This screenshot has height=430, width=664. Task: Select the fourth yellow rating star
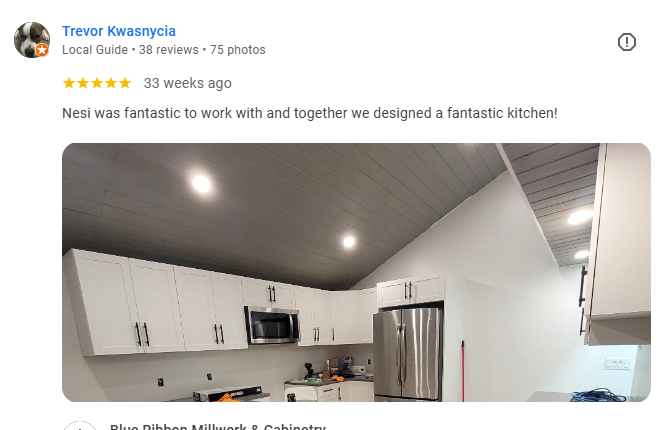coord(111,83)
